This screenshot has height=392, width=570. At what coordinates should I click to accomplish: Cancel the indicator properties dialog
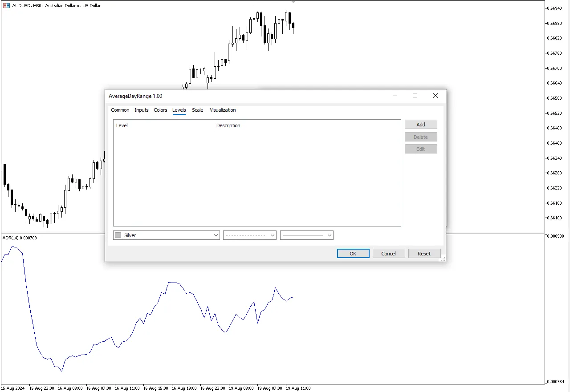pos(388,254)
